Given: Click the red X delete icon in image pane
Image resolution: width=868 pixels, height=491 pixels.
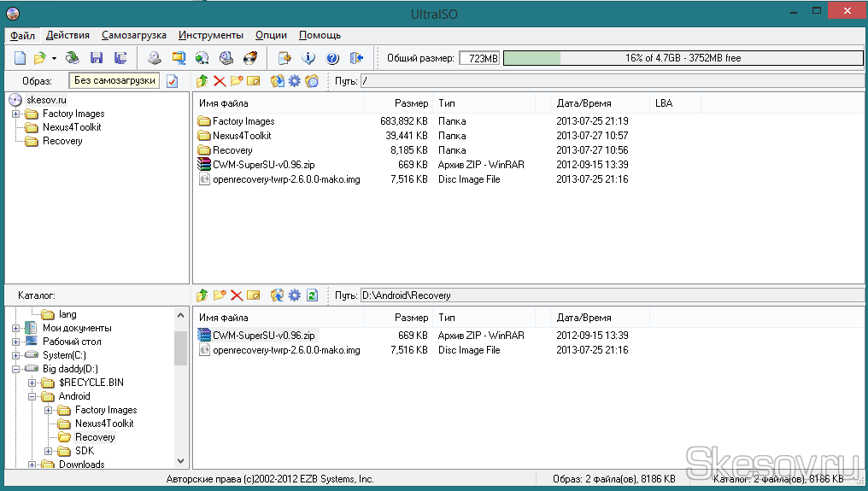Looking at the screenshot, I should coord(220,81).
